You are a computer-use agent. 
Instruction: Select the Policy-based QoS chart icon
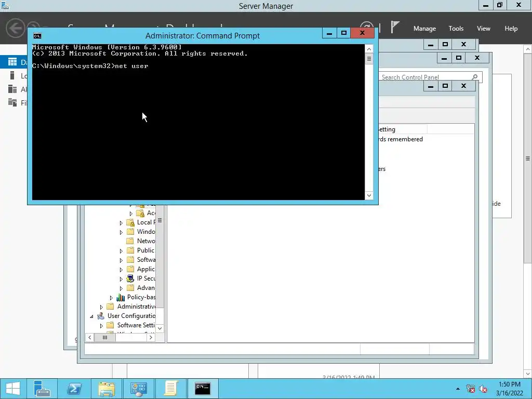tap(121, 297)
